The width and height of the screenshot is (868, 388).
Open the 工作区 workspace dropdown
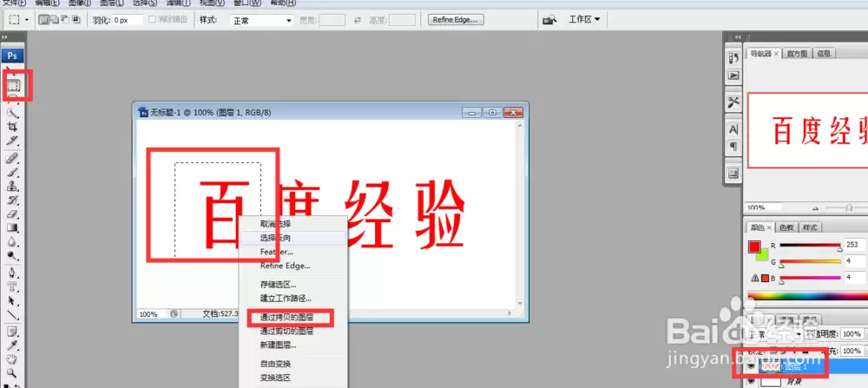pos(584,19)
